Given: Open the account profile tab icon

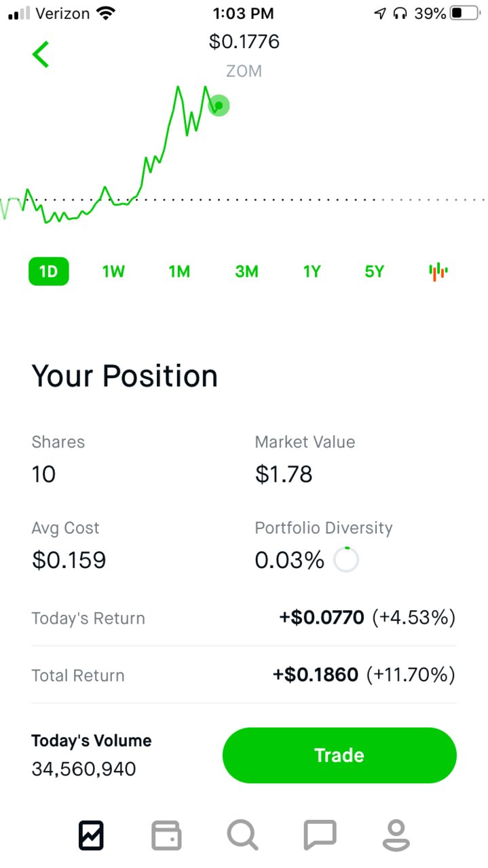Looking at the screenshot, I should 396,835.
